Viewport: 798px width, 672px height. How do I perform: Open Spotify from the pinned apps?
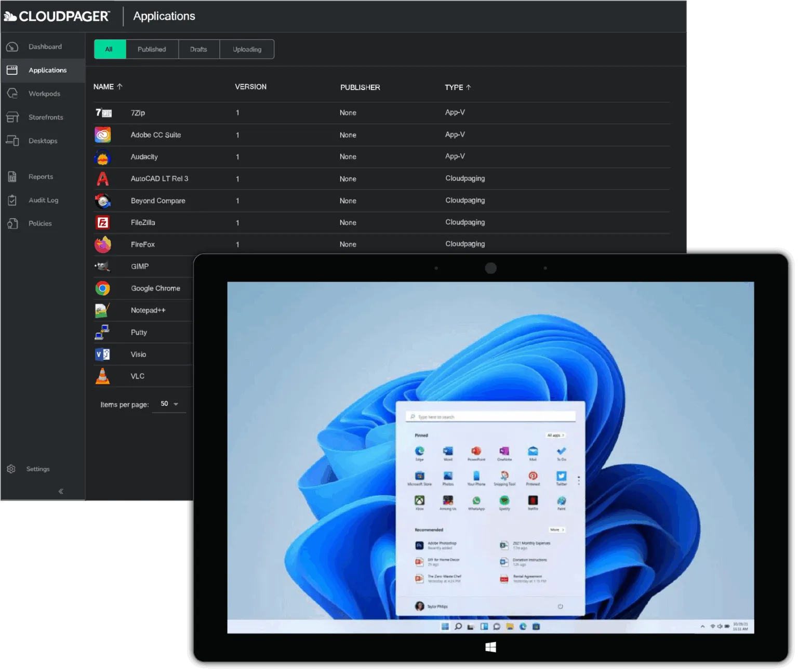[504, 502]
